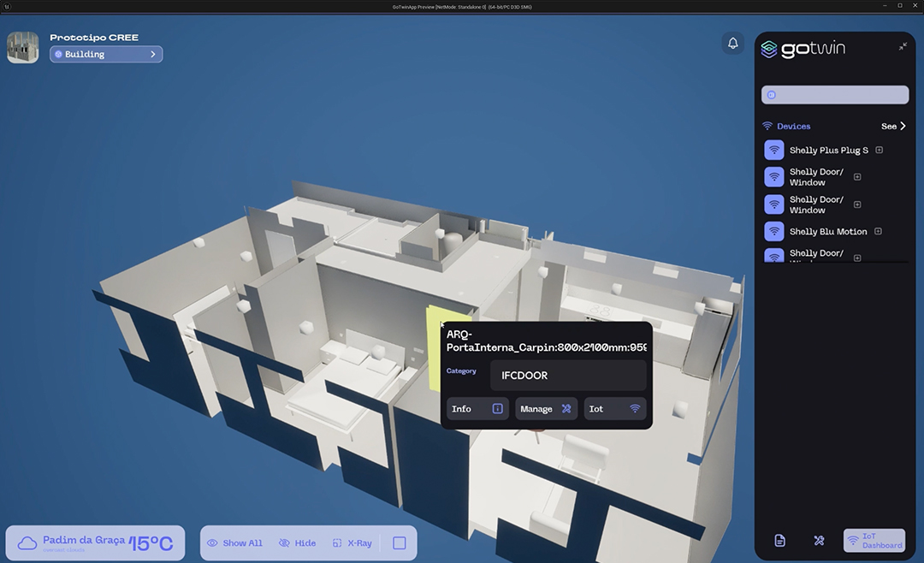Expand the Shelly Plus Plug S device

coord(879,150)
